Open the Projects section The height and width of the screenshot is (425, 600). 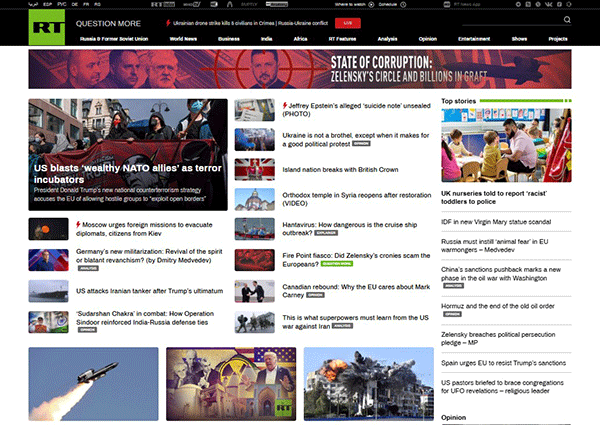[x=558, y=39]
